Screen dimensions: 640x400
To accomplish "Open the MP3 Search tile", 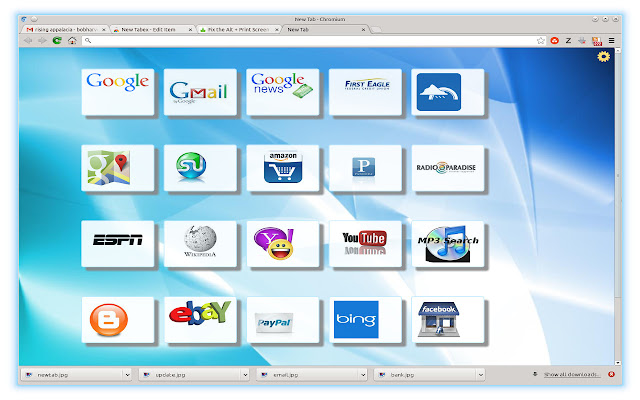I will 448,244.
